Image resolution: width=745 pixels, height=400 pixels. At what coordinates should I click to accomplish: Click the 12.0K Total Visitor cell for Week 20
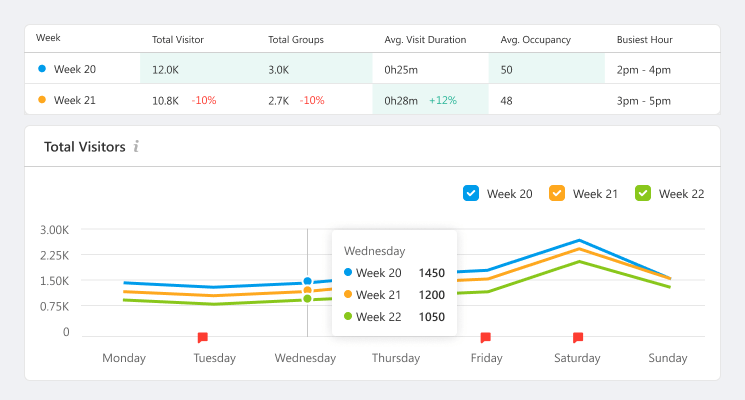click(165, 70)
